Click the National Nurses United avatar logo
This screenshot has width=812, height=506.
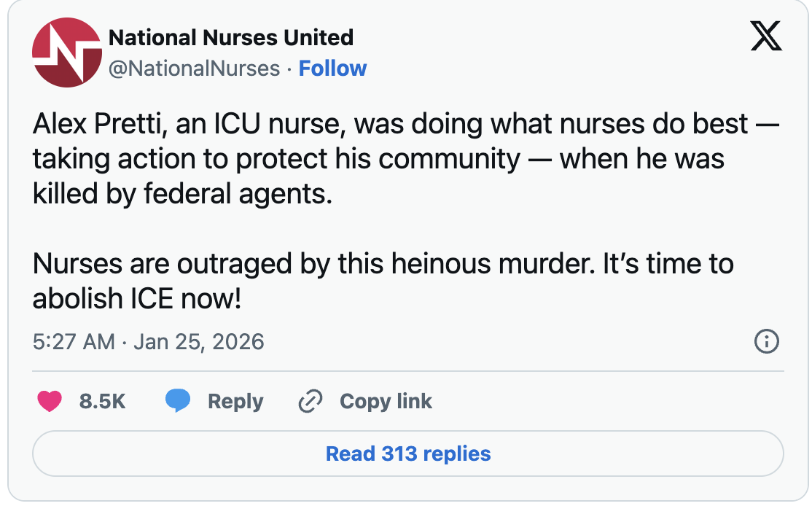click(66, 53)
